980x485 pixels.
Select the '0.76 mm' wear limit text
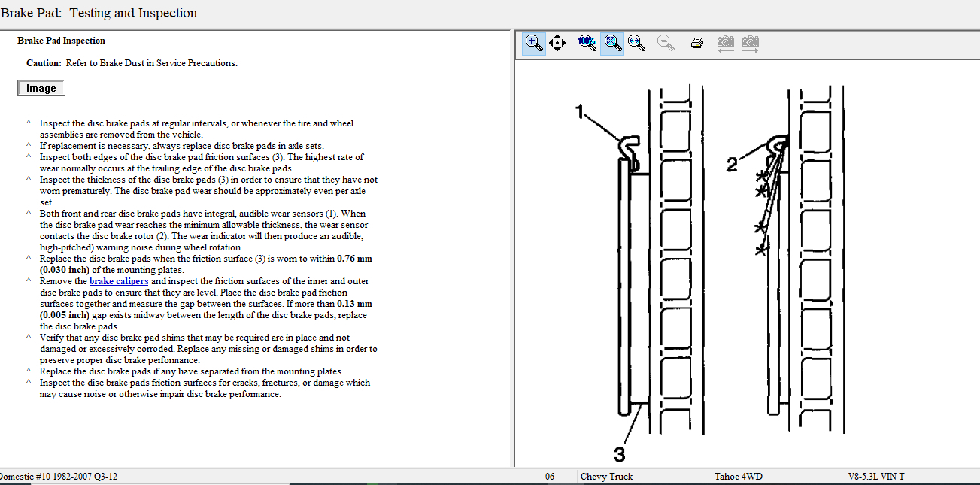(x=354, y=259)
